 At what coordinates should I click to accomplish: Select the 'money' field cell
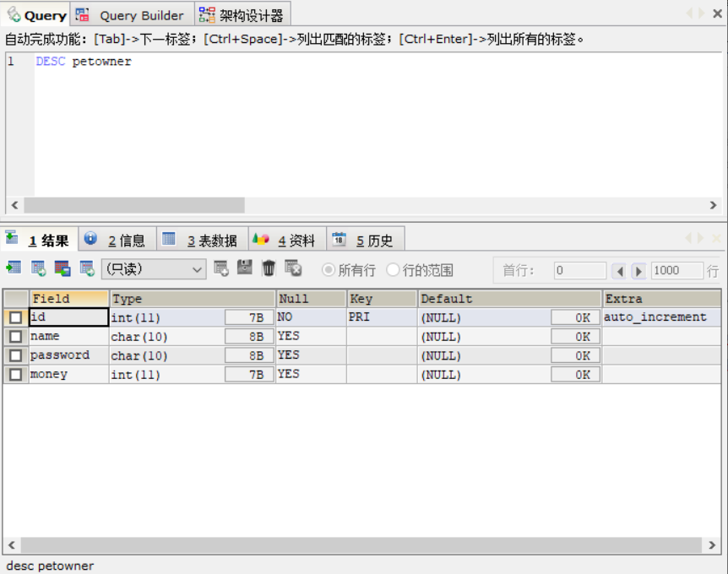click(68, 375)
